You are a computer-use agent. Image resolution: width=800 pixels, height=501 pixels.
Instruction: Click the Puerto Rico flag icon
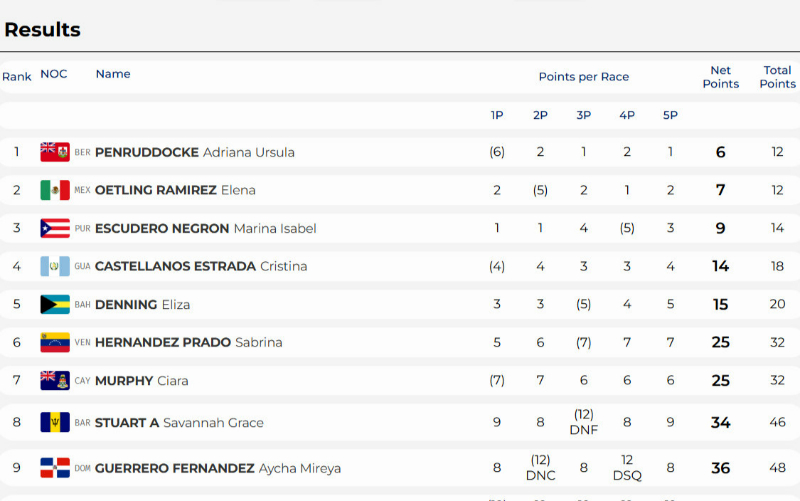click(x=55, y=228)
